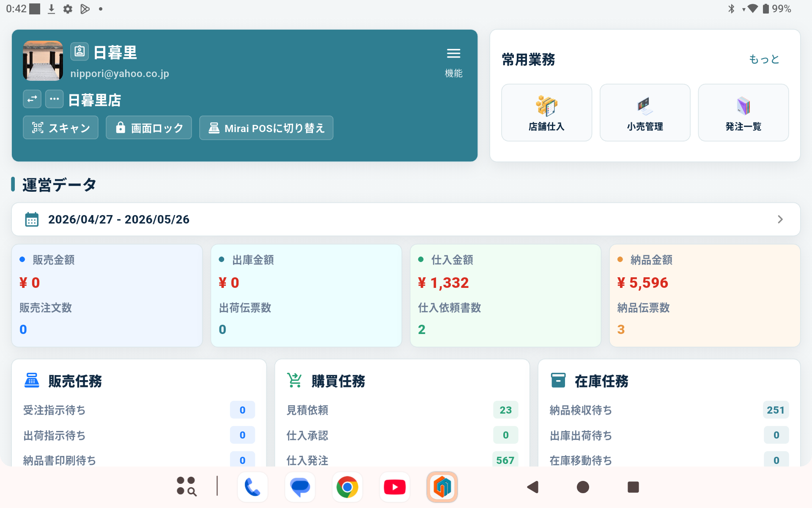Open 出庫出荷待ち task row
This screenshot has height=508, width=812.
pos(669,435)
